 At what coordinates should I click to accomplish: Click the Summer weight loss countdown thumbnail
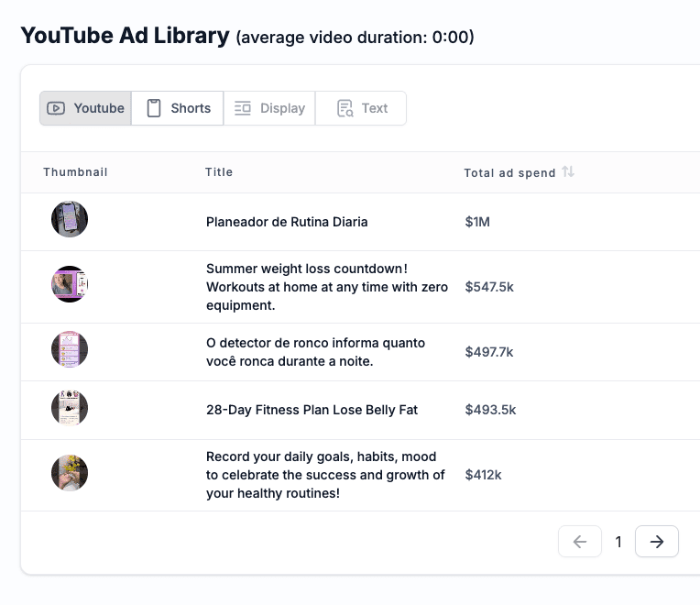click(x=70, y=285)
